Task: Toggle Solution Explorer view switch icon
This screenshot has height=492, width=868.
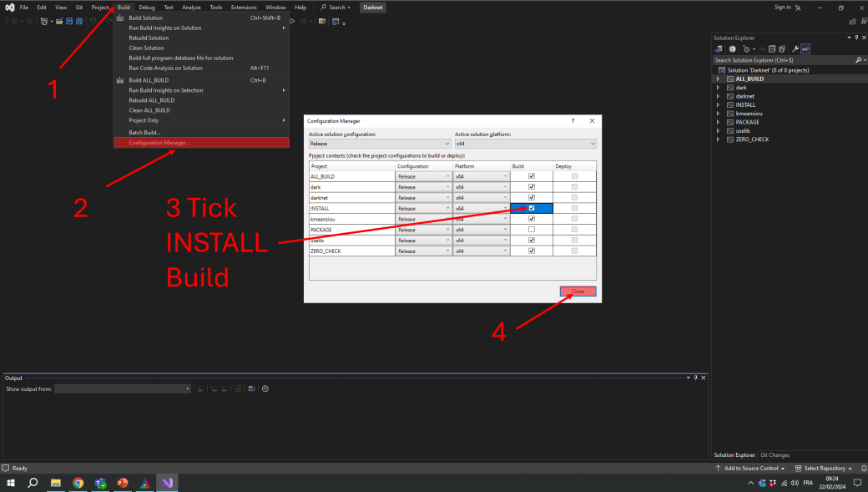Action: (719, 48)
